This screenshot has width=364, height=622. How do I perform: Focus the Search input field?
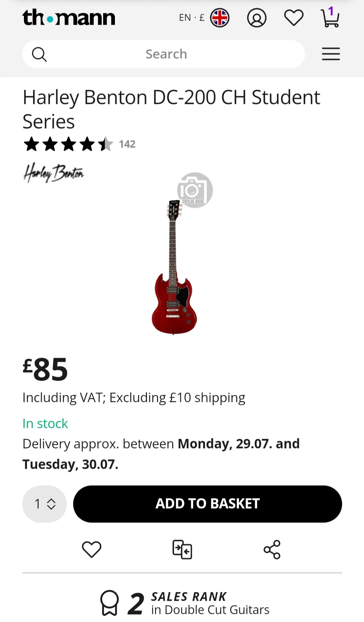pyautogui.click(x=166, y=54)
